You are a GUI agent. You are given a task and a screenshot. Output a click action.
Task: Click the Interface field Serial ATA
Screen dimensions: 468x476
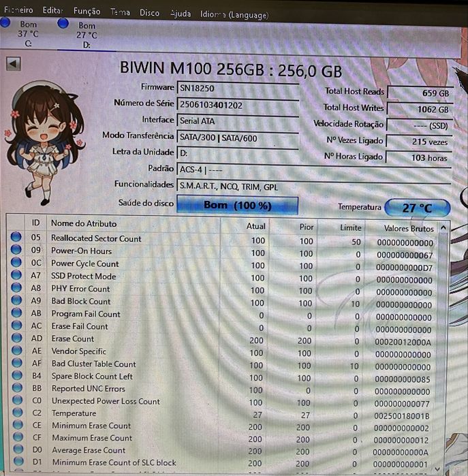click(x=238, y=121)
